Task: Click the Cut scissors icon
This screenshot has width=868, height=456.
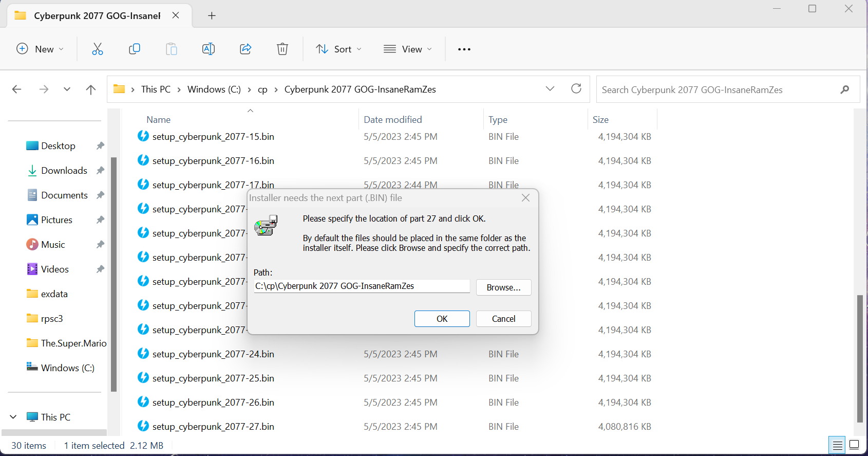Action: pos(98,49)
